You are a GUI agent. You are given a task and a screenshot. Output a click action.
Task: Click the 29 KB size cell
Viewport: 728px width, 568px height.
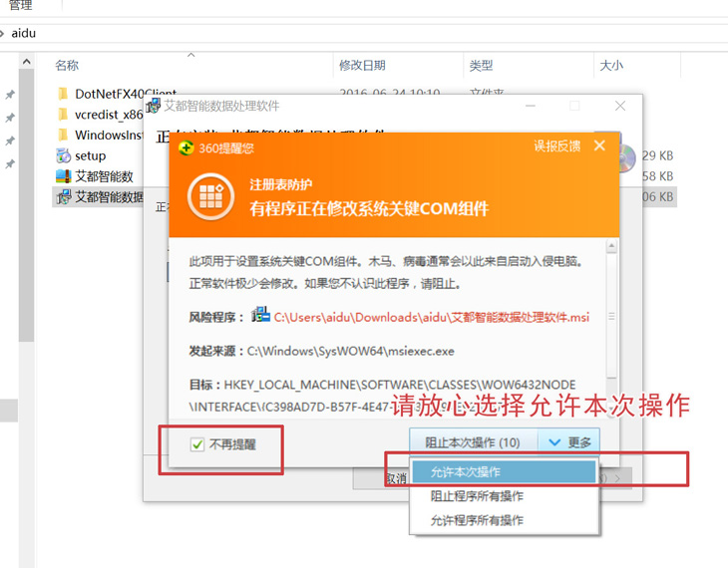click(658, 155)
